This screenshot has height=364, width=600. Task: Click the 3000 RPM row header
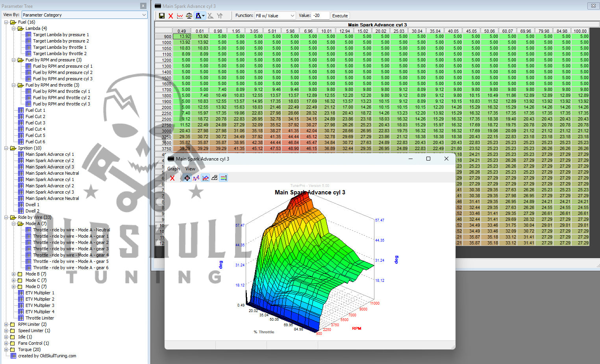coord(163,131)
